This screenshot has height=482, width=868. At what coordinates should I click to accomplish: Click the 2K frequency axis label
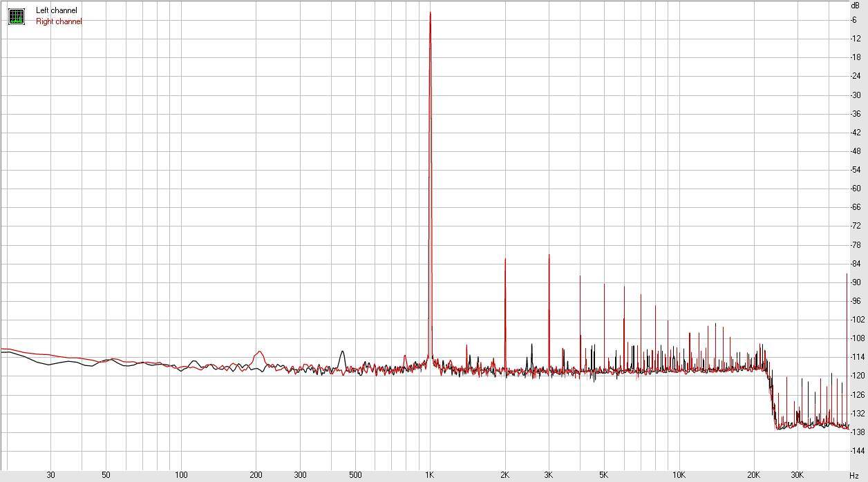[x=504, y=475]
